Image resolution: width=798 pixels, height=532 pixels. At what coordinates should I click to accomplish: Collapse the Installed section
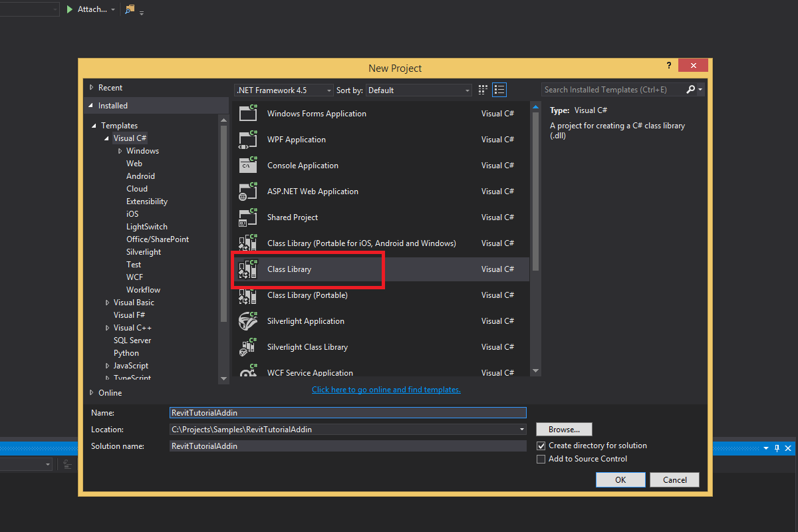coord(92,106)
